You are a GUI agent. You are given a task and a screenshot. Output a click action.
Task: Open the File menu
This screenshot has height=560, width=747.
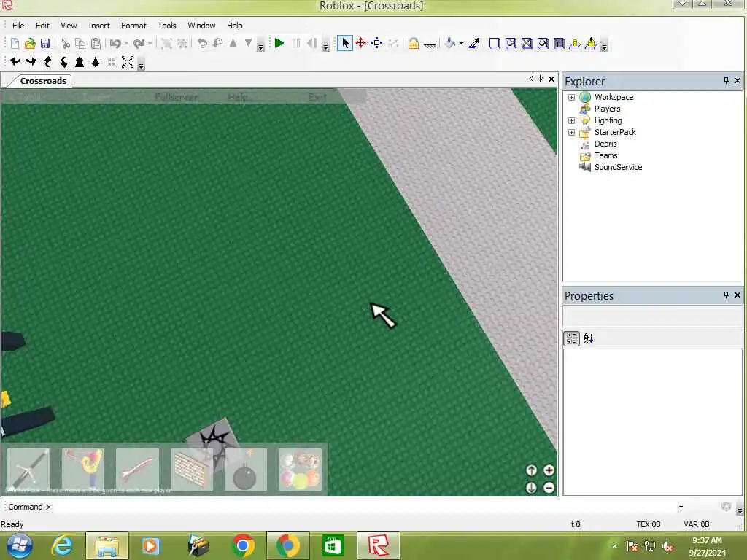pyautogui.click(x=18, y=26)
